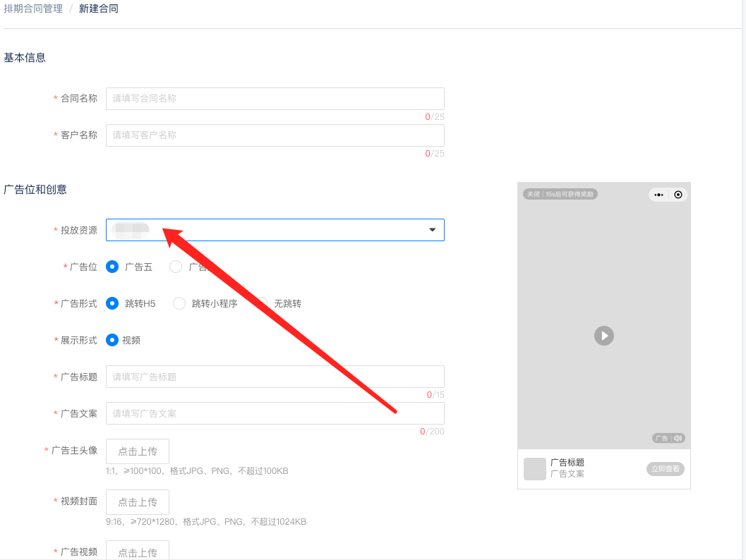This screenshot has width=746, height=560.
Task: Click the play icon in the ad preview
Action: [x=603, y=336]
